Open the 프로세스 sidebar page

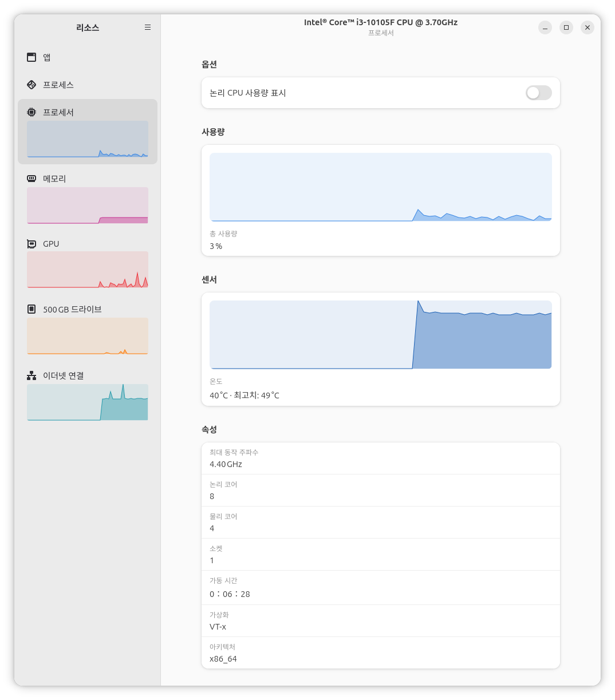point(88,85)
